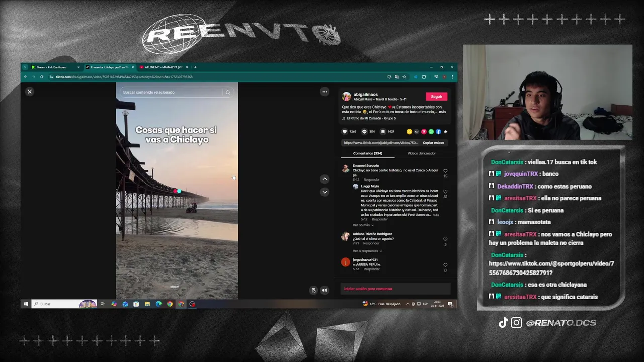Screen dimensions: 644x362
Task: Click Responder under jorgechavez1931's comment
Action: tap(371, 269)
